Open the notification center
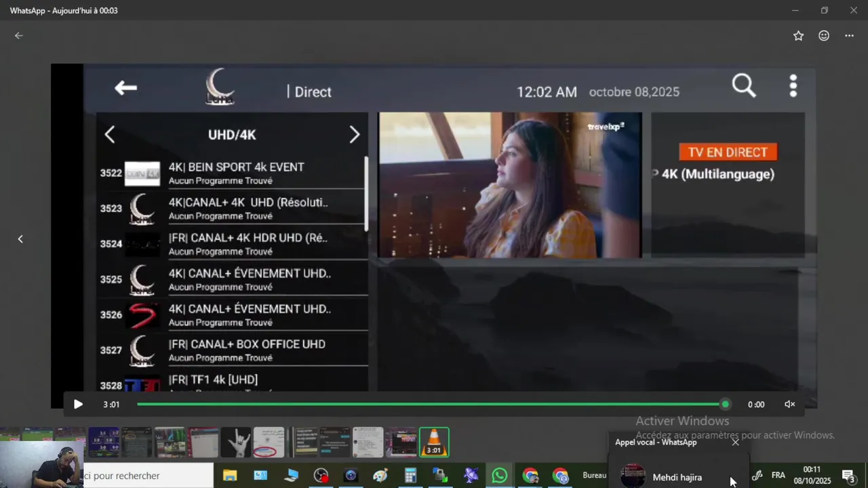 point(848,476)
